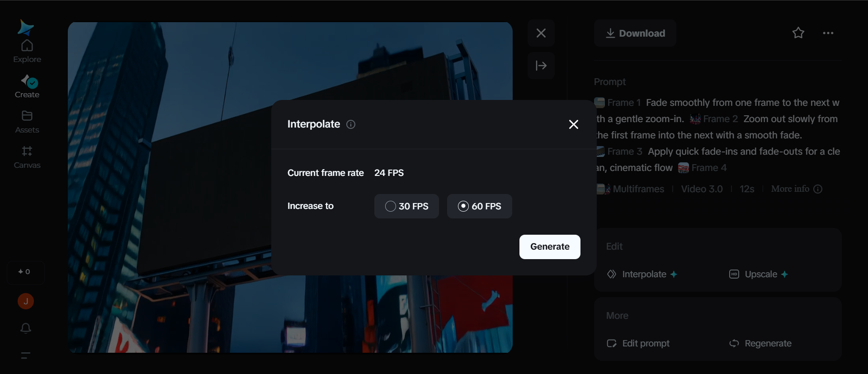
Task: Select the 30 FPS radio option
Action: [406, 206]
